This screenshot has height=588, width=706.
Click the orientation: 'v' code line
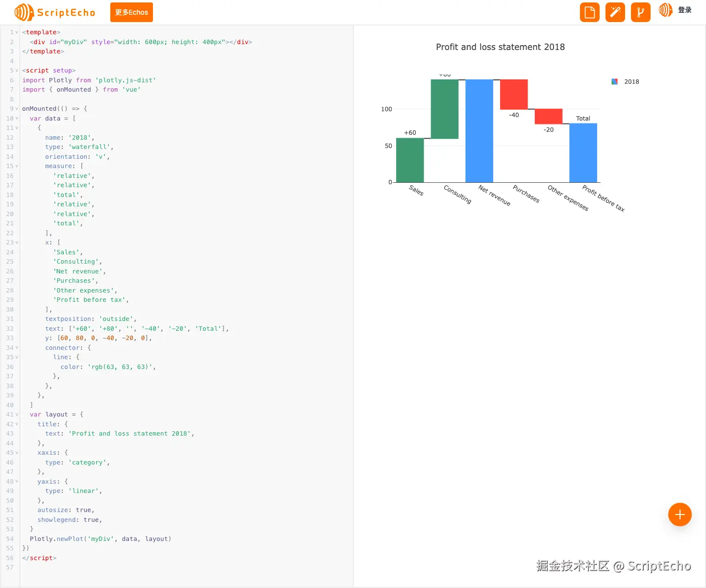[77, 157]
